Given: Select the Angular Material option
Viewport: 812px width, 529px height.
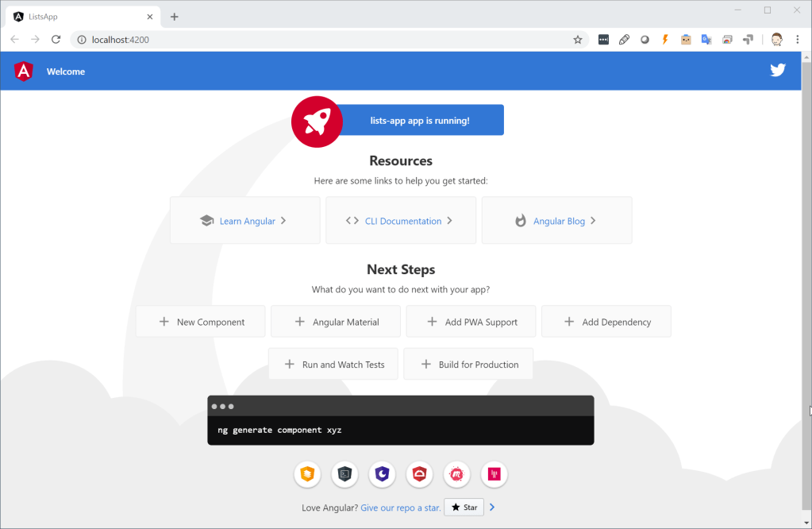Looking at the screenshot, I should click(x=337, y=322).
